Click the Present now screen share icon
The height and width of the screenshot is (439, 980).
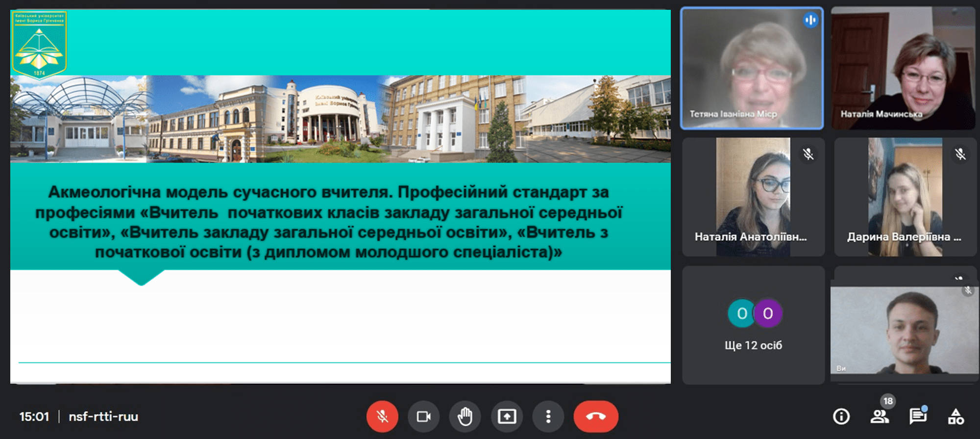pyautogui.click(x=507, y=416)
